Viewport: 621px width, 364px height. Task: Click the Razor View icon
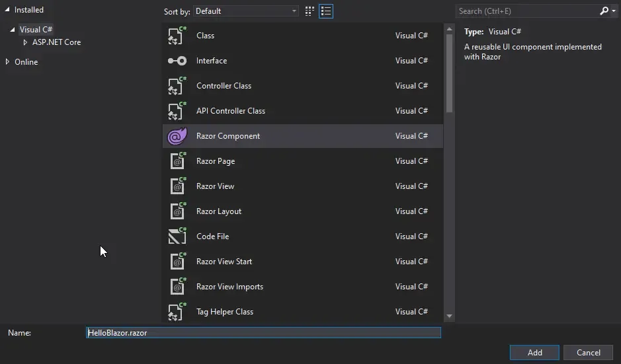(178, 186)
